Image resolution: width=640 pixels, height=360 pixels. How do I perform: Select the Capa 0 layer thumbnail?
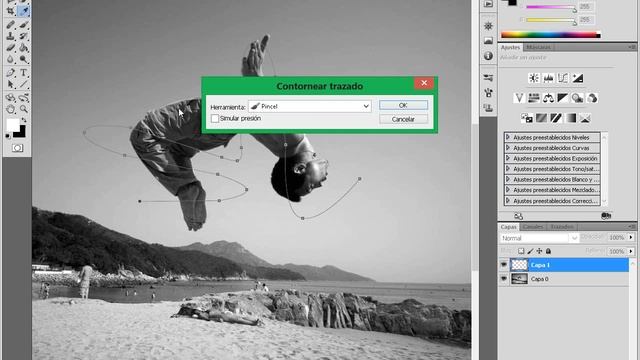tap(519, 279)
